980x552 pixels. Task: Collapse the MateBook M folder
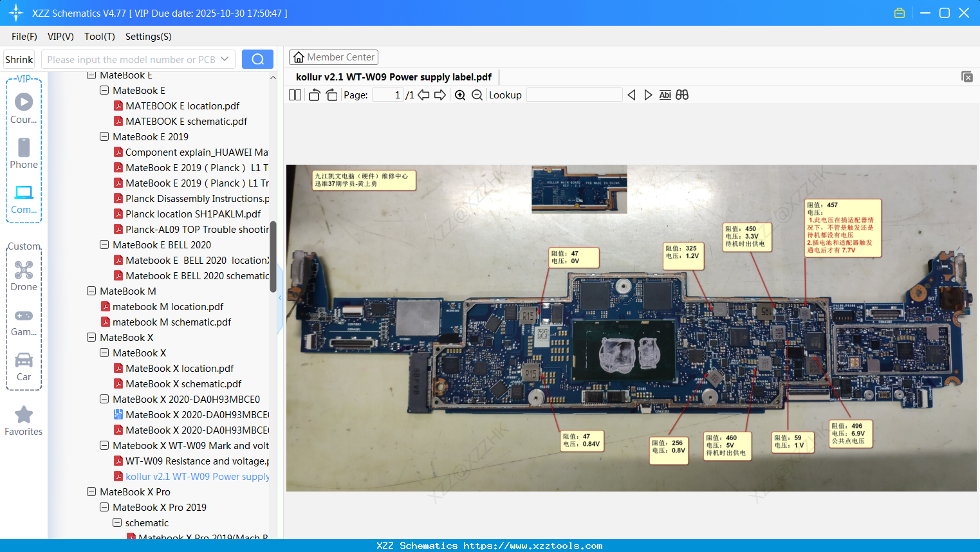(91, 291)
